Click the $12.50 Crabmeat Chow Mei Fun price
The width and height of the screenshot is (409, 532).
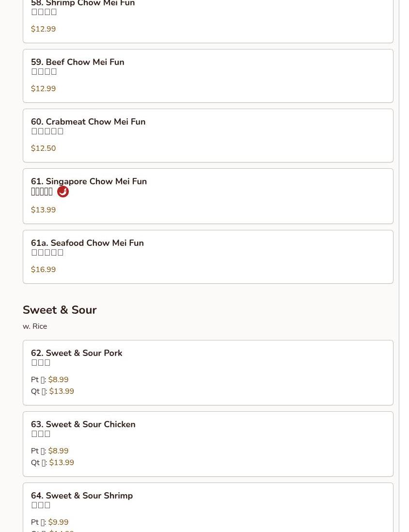point(43,148)
